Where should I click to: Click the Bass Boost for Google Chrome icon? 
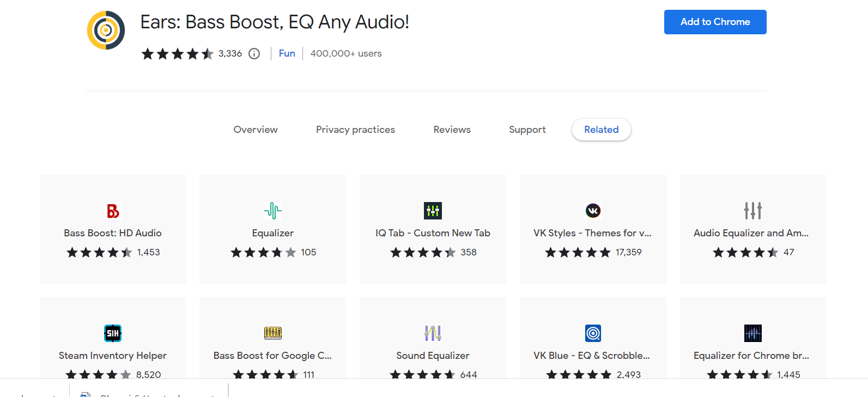(x=273, y=333)
